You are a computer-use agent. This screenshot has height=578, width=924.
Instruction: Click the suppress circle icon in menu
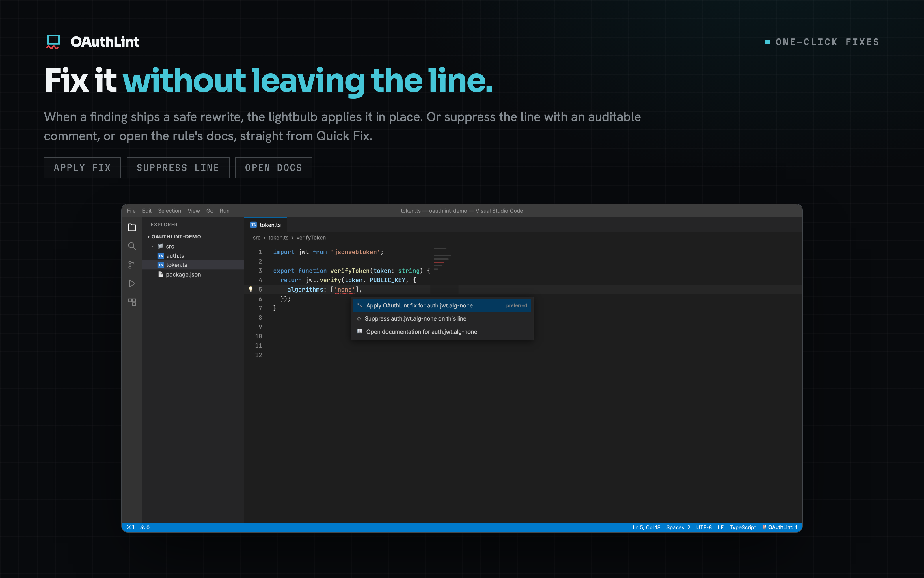[x=359, y=318]
